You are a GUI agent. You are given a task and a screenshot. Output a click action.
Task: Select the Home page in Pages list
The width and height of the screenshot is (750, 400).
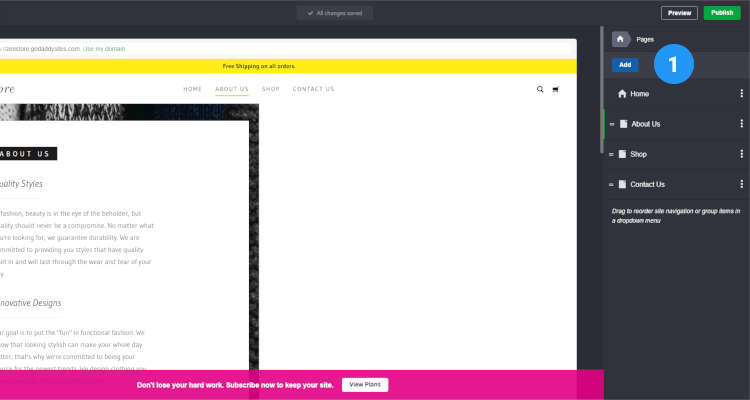click(x=675, y=94)
